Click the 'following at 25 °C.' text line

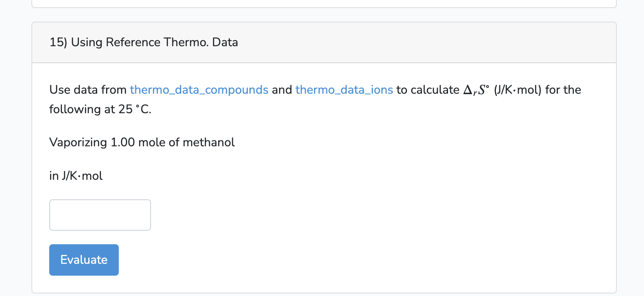(x=100, y=109)
